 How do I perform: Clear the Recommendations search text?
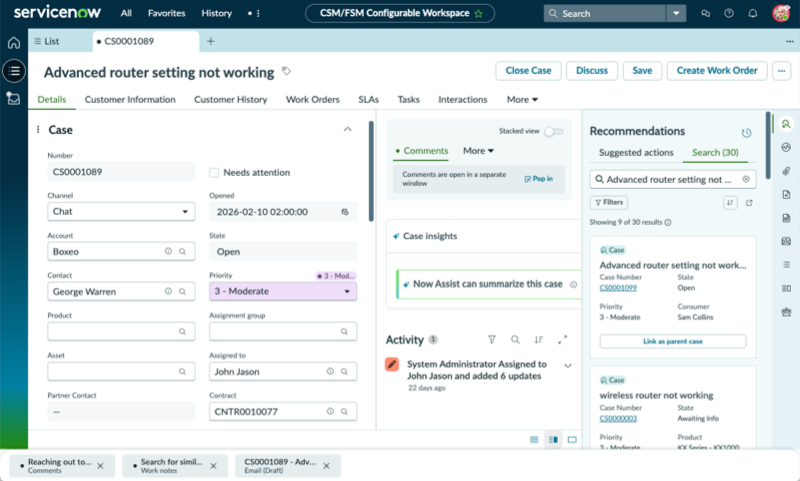coord(746,179)
